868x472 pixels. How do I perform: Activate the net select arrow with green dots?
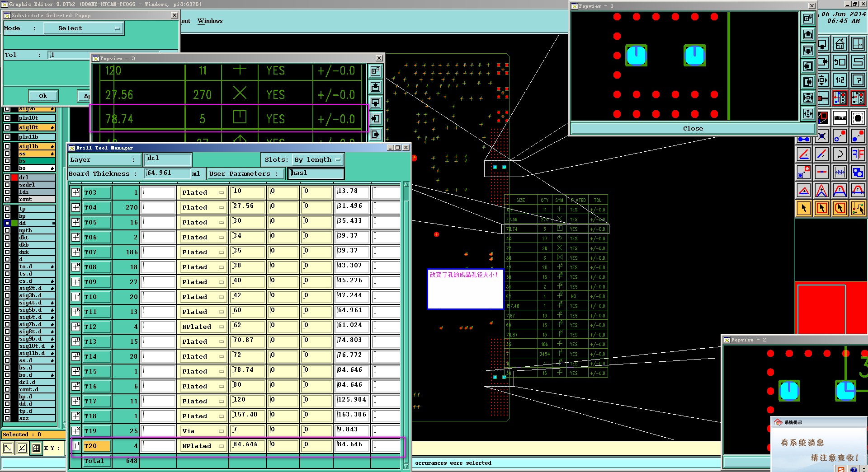[858, 208]
